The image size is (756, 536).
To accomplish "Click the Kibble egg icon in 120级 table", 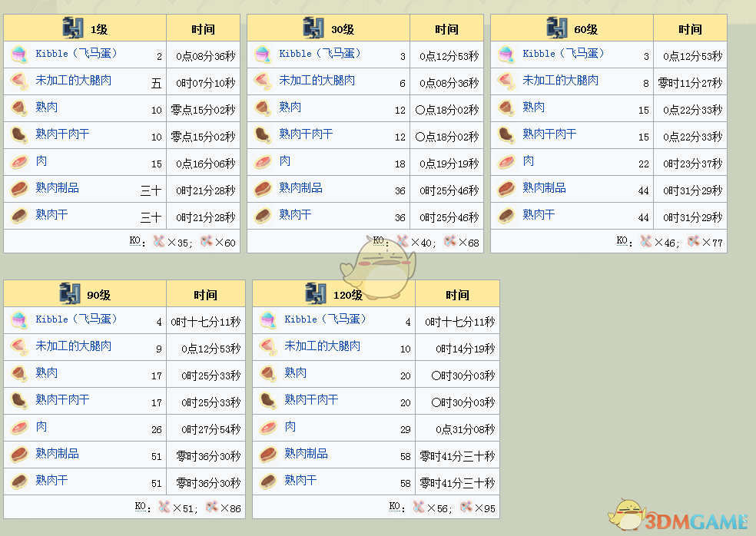I will click(x=268, y=319).
